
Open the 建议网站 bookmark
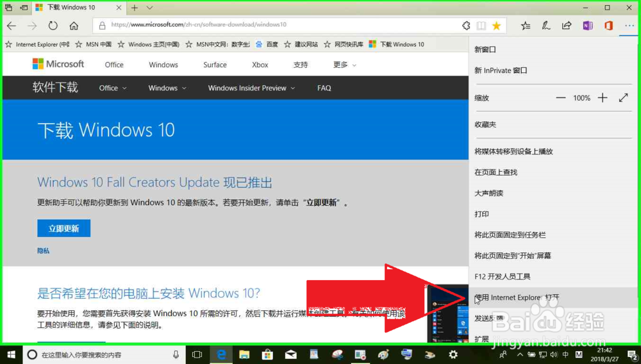coord(301,44)
